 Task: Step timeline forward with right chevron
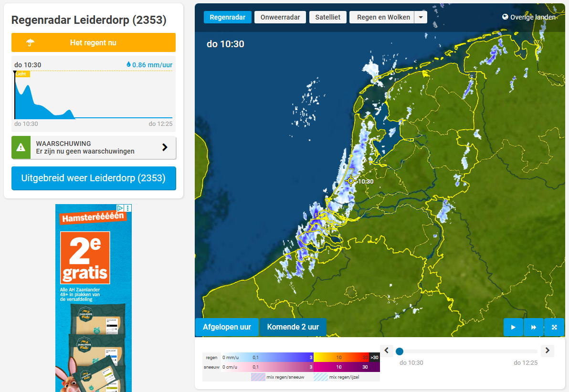(x=547, y=351)
